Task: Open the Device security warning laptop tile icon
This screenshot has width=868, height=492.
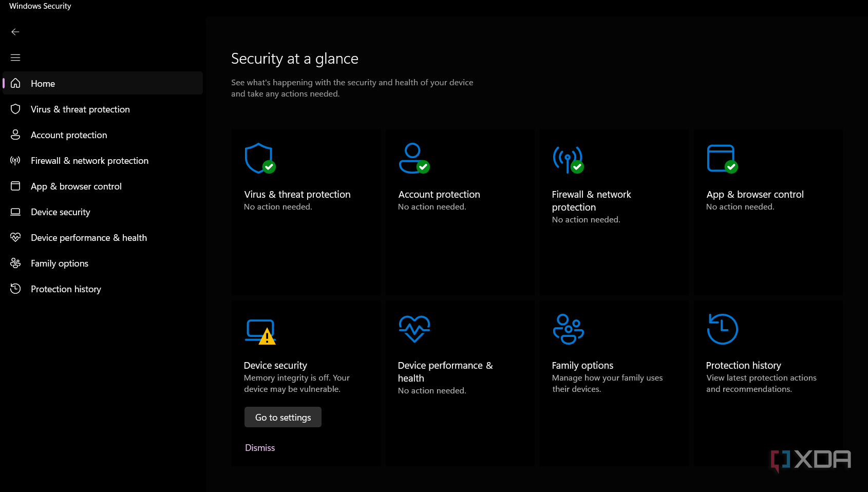Action: point(260,331)
